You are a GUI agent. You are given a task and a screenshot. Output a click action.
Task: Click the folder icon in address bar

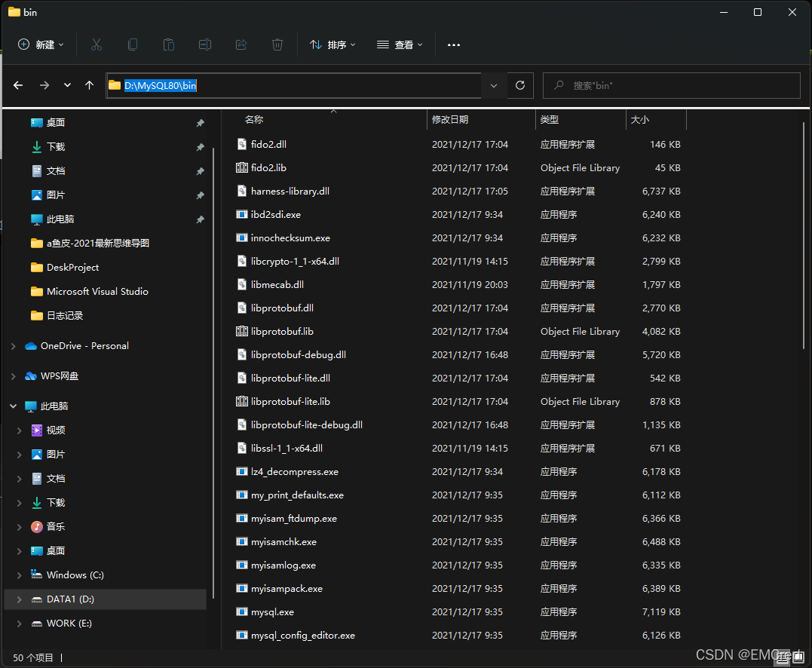115,85
